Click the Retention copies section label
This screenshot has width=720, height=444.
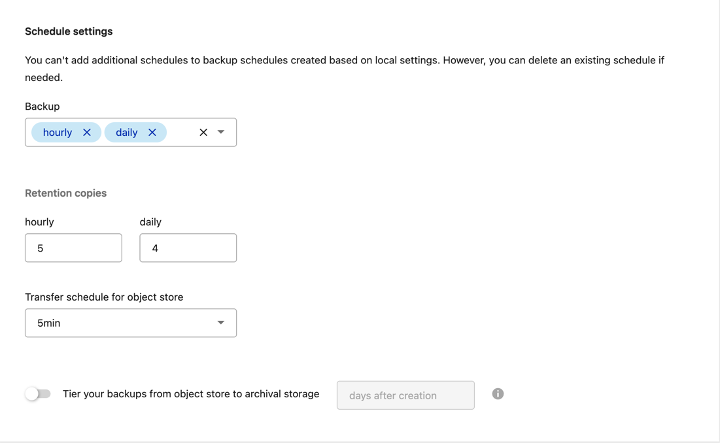tap(66, 193)
